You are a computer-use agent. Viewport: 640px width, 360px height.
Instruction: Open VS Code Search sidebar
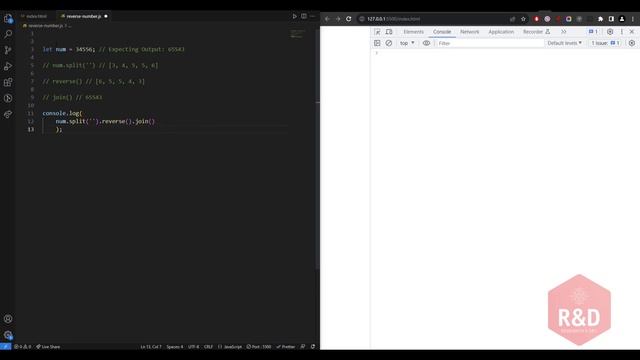coord(8,34)
